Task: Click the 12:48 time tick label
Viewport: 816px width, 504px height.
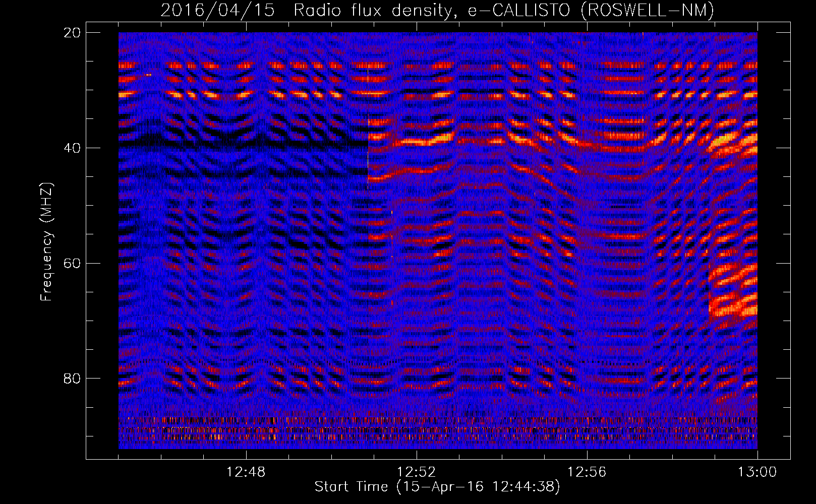Action: coord(246,472)
